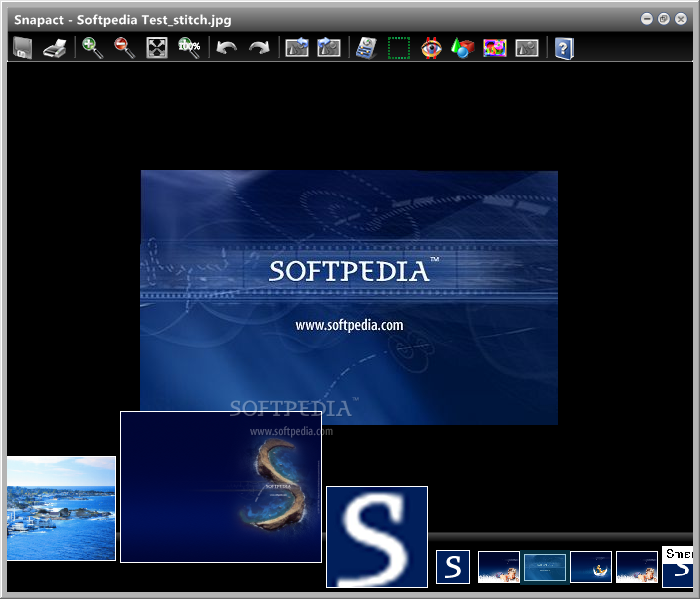Select the small S logo thumbnail
Screen dimensions: 700x599
[453, 567]
